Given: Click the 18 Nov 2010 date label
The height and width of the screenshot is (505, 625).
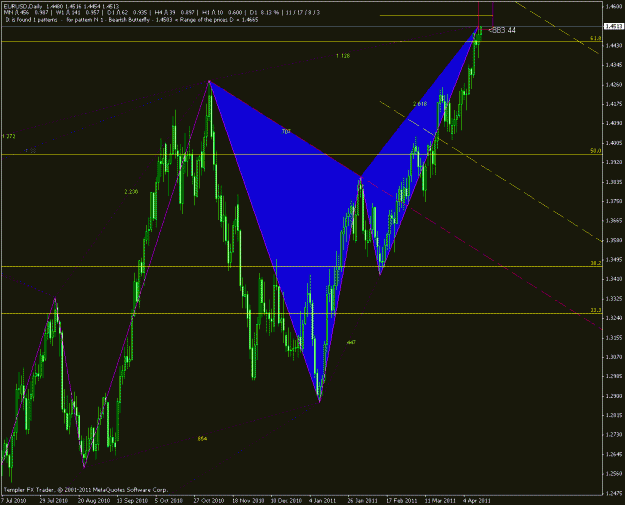Looking at the screenshot, I should tap(248, 501).
